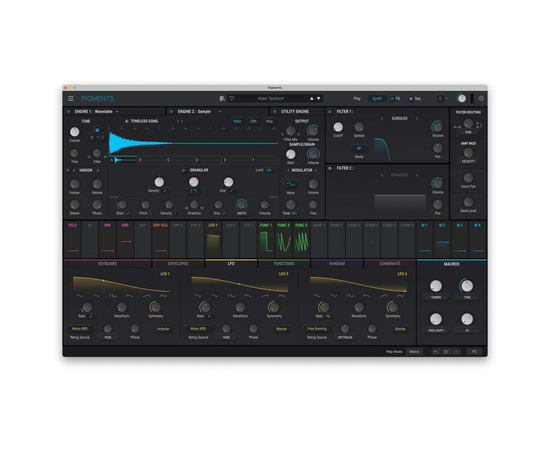Open Play Mode Mono dropdown

pyautogui.click(x=414, y=351)
